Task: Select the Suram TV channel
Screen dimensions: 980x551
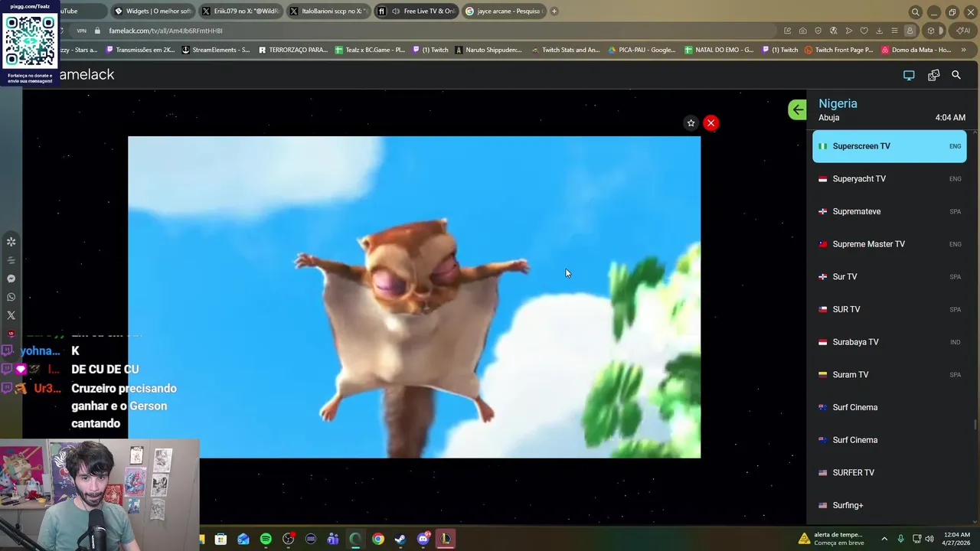Action: pyautogui.click(x=890, y=375)
